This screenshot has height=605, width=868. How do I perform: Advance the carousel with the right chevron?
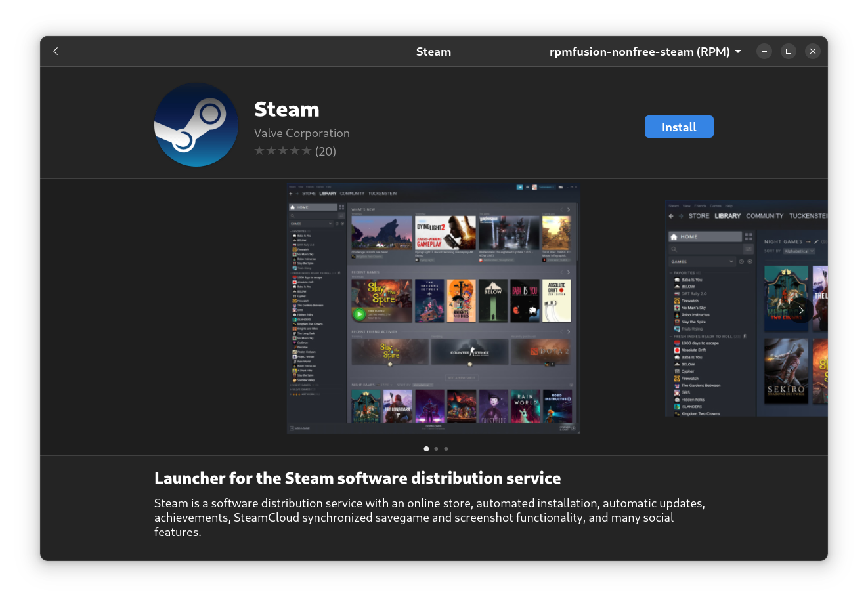801,310
